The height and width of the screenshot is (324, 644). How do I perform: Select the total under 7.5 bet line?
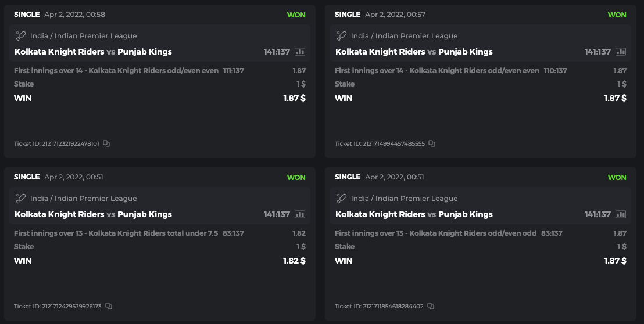116,233
